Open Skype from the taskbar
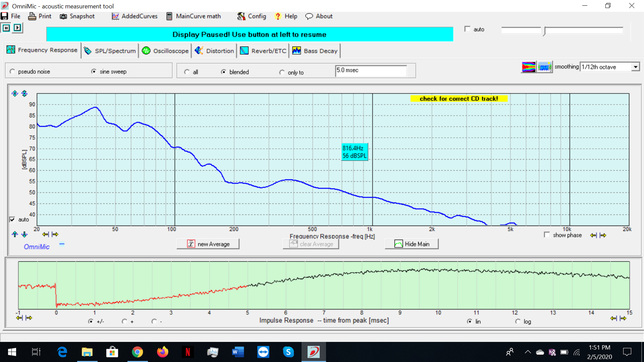 288,352
